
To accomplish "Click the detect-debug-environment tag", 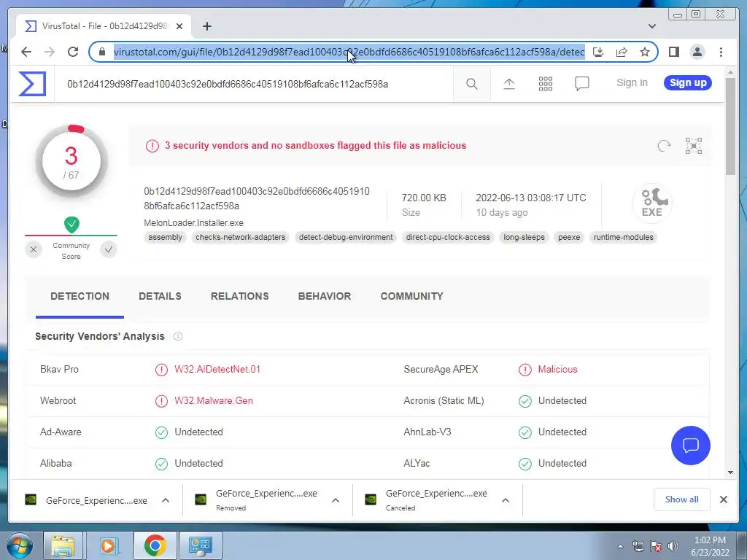I will pos(346,237).
